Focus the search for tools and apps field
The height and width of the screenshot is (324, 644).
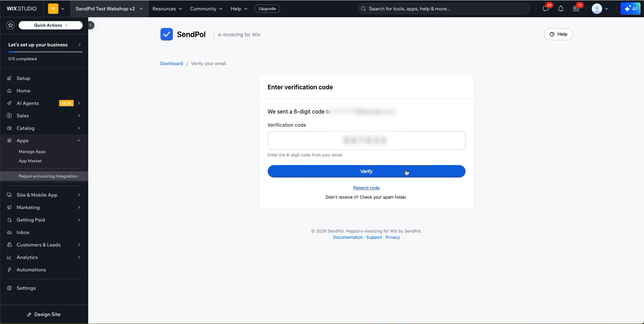pyautogui.click(x=444, y=9)
